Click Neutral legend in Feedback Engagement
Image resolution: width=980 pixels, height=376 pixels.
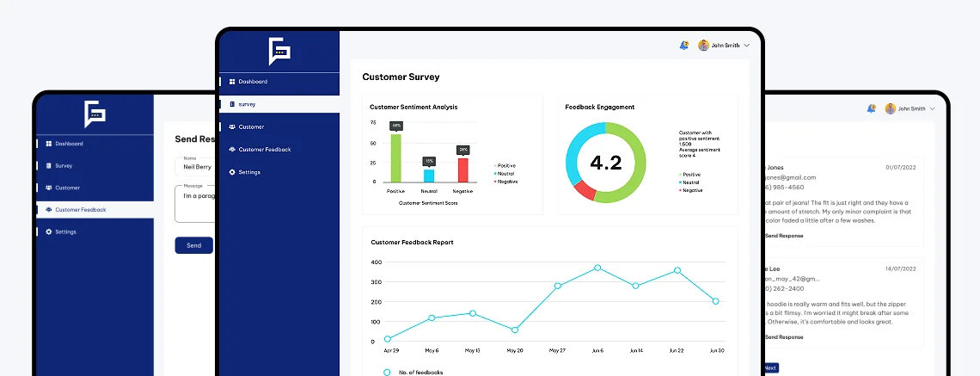click(x=690, y=182)
